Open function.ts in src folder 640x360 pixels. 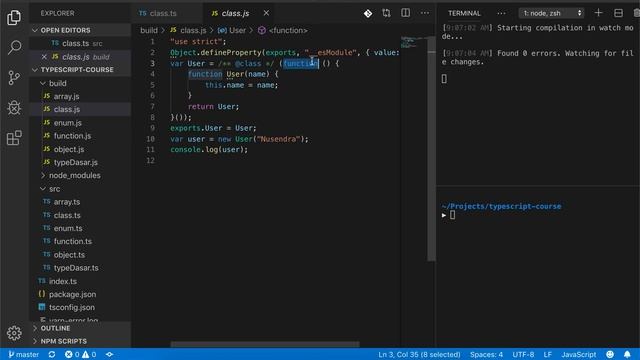pos(80,241)
